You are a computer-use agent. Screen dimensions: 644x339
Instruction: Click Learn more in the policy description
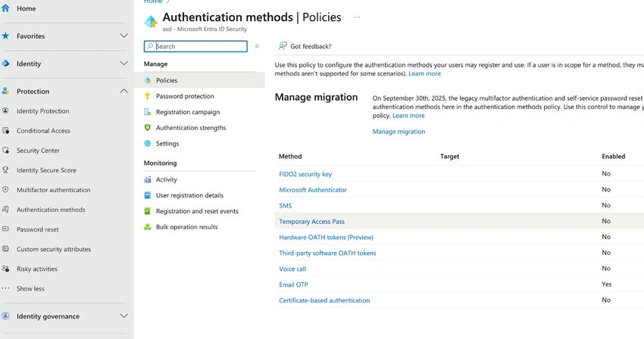coord(425,73)
